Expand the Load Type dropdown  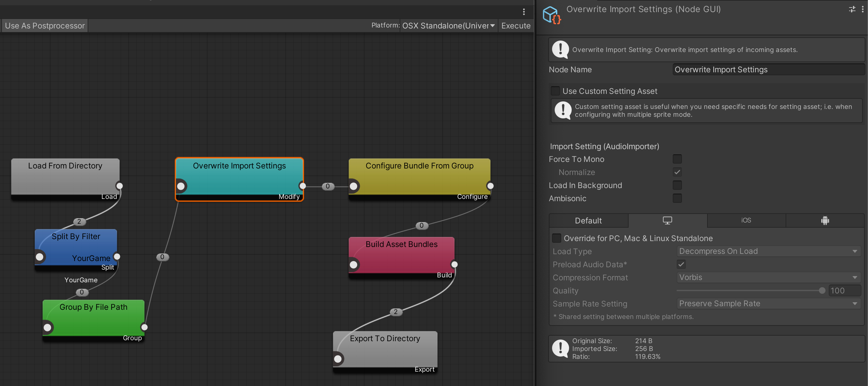(768, 251)
